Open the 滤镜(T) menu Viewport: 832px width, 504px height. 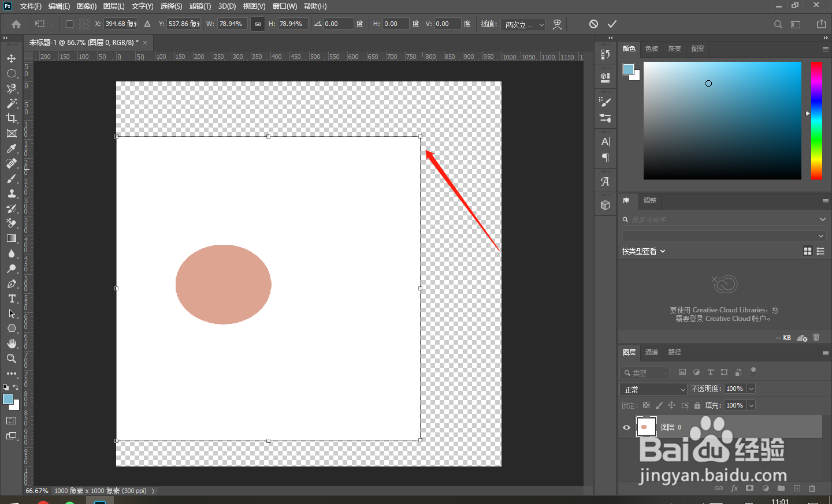tap(200, 6)
